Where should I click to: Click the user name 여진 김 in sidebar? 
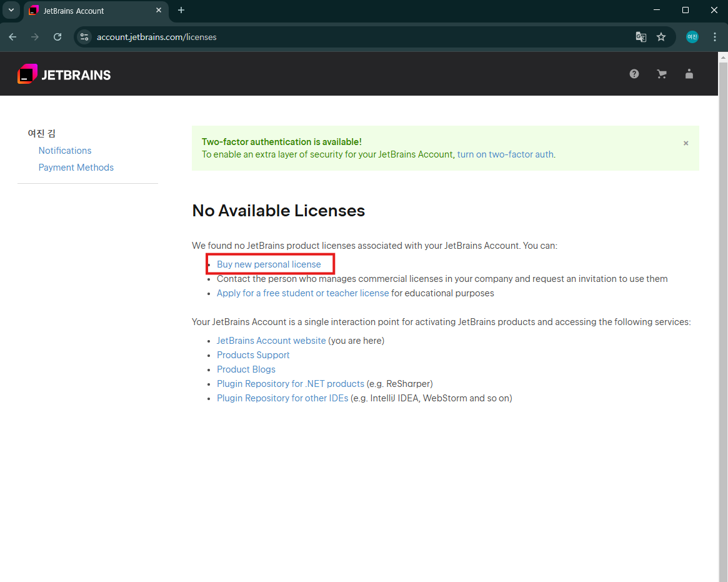[x=42, y=133]
